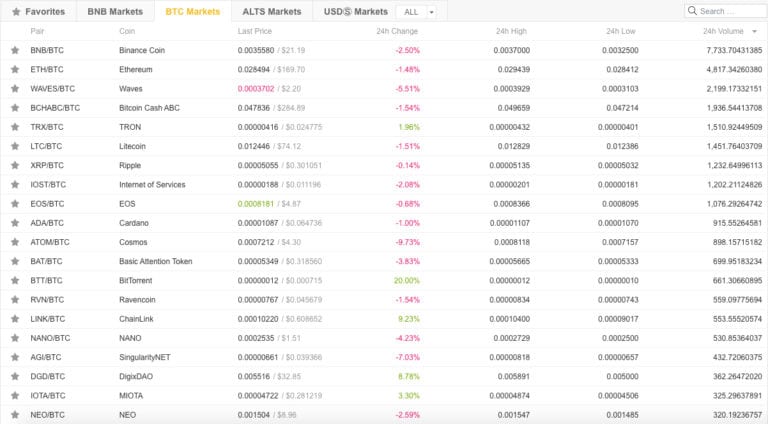This screenshot has width=768, height=424.
Task: Toggle 24h Volume sort arrow
Action: pos(754,31)
